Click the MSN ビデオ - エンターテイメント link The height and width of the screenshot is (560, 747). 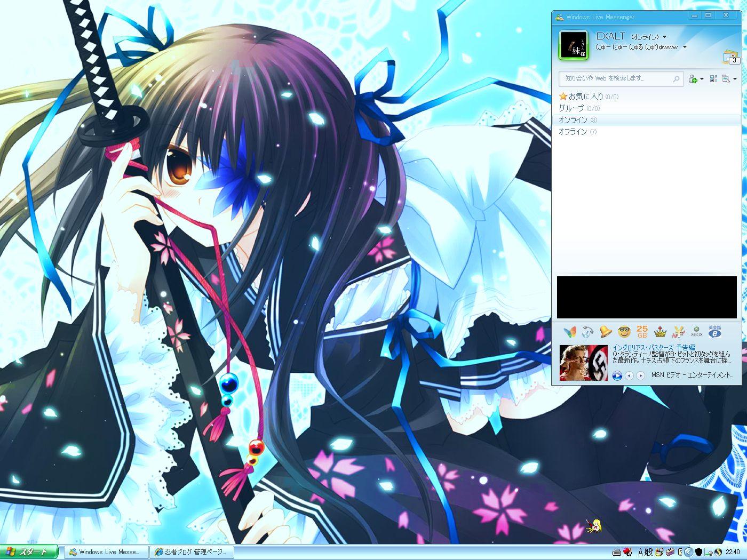click(693, 375)
